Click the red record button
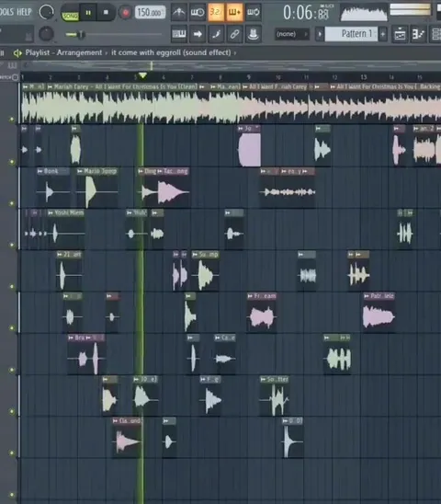 125,13
